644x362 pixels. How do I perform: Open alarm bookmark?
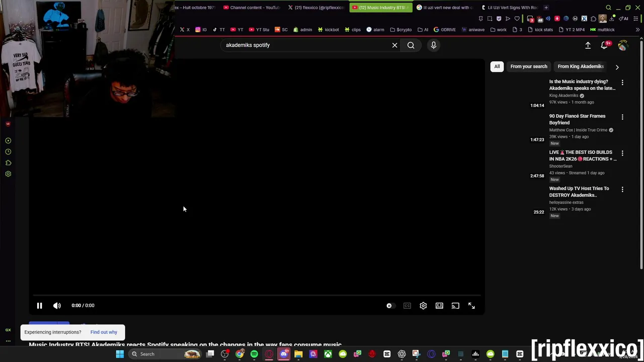(x=375, y=30)
